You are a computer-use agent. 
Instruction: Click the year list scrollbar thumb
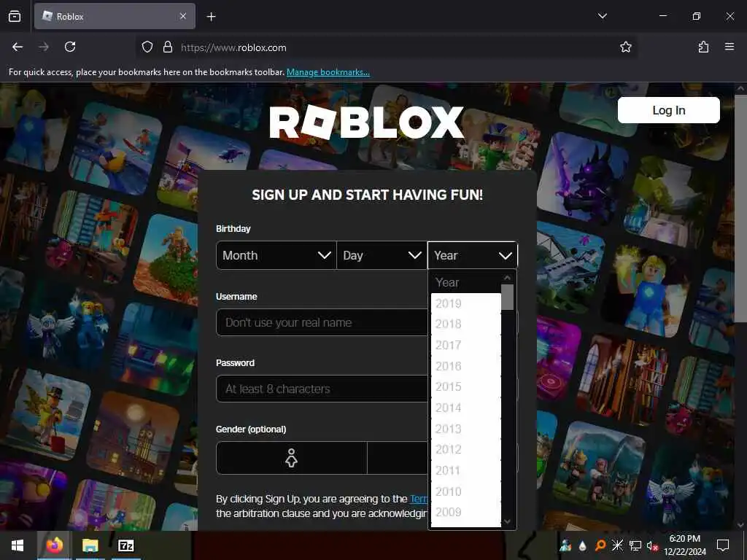(508, 297)
